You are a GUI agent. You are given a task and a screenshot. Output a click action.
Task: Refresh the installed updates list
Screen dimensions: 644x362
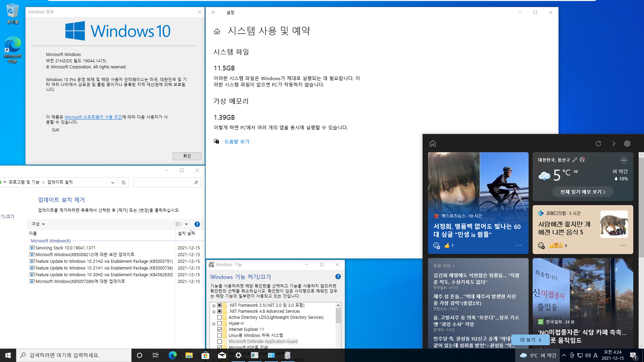click(123, 182)
